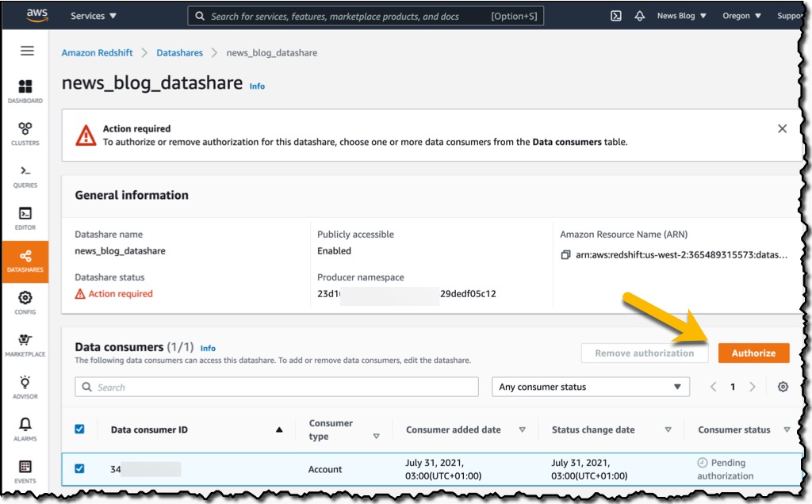Navigate to Datashares breadcrumb
This screenshot has height=504, width=812.
coord(180,53)
